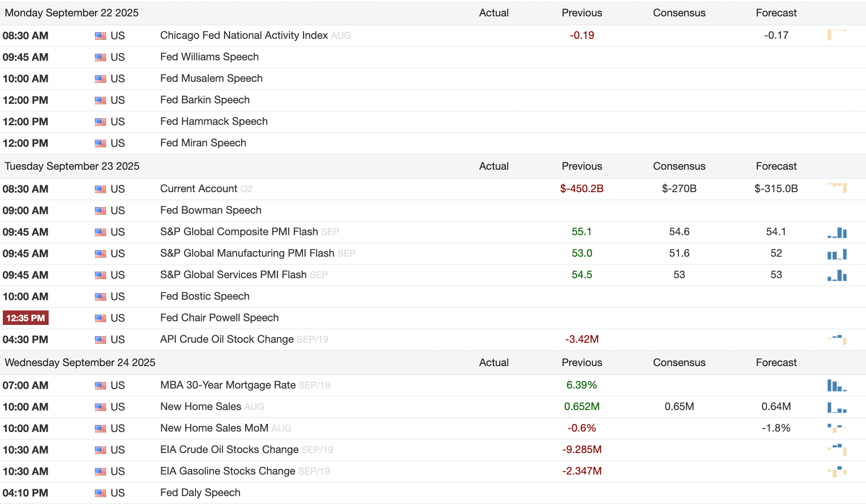View the S&P Global Services PMI Flash mini chart

pos(837,275)
